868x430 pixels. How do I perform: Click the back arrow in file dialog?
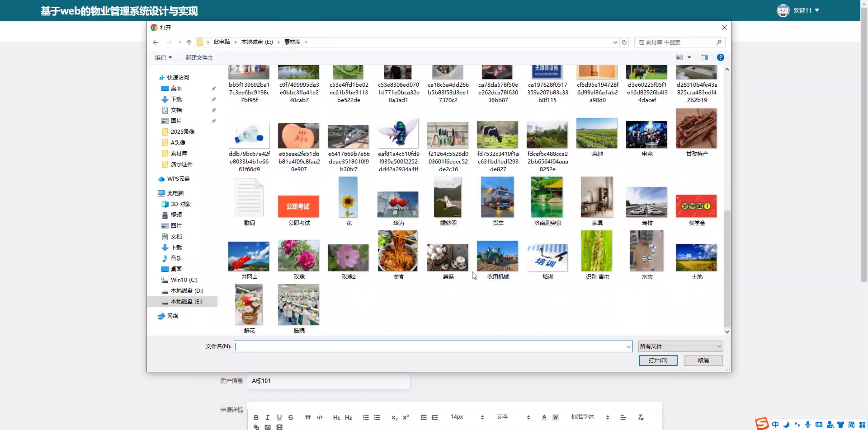pyautogui.click(x=156, y=42)
